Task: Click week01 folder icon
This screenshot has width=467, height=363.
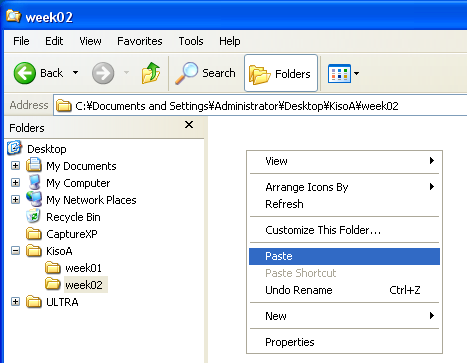Action: click(53, 268)
